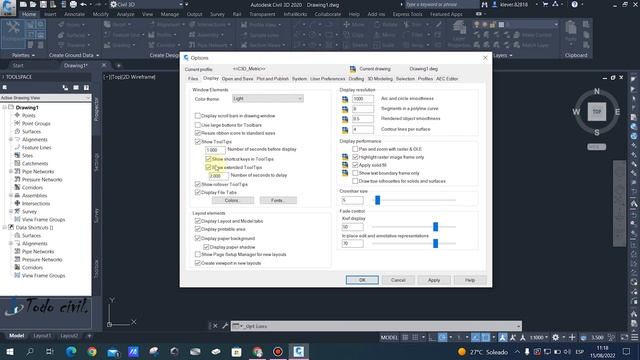Click the Save icon in quick access toolbar
The width and height of the screenshot is (640, 360).
point(42,4)
